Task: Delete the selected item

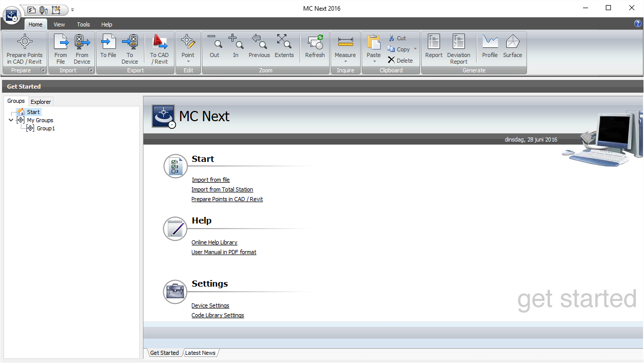Action: tap(400, 60)
